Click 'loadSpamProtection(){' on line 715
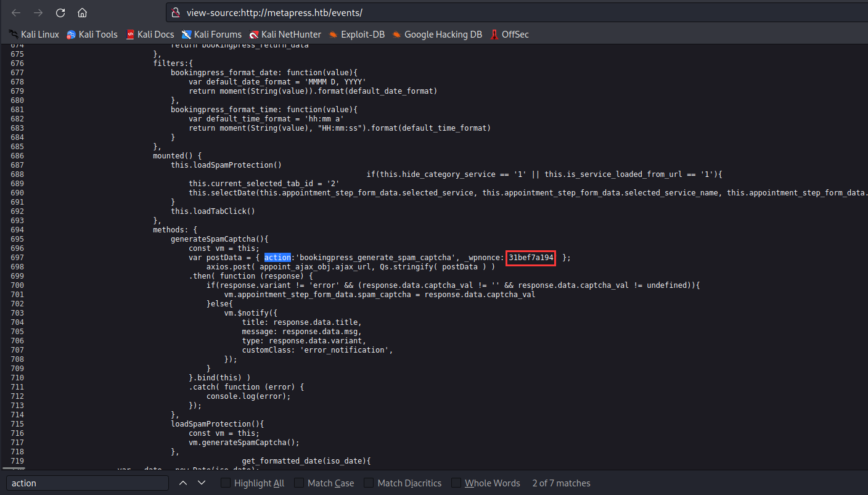This screenshot has height=495, width=868. [218, 424]
